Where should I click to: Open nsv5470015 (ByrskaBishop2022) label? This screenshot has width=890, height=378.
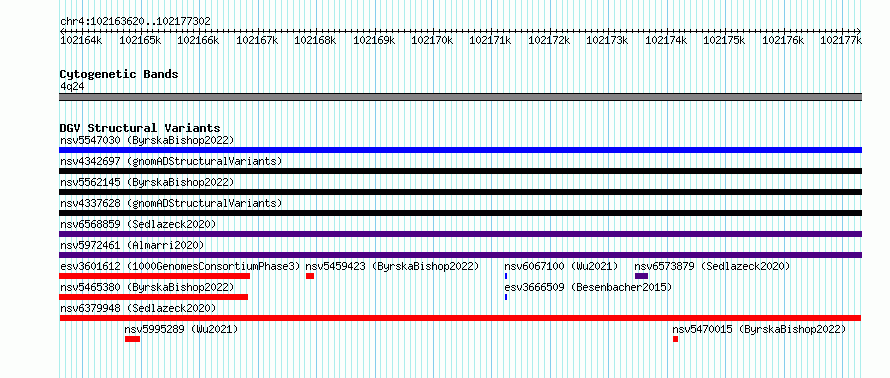(759, 329)
